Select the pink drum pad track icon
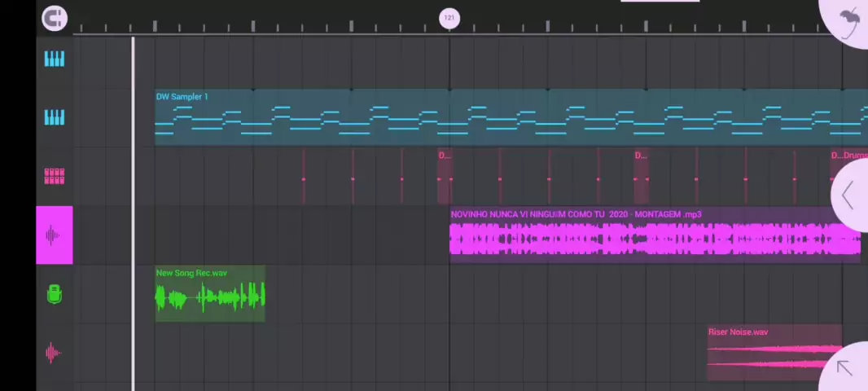The width and height of the screenshot is (868, 391). 55,177
